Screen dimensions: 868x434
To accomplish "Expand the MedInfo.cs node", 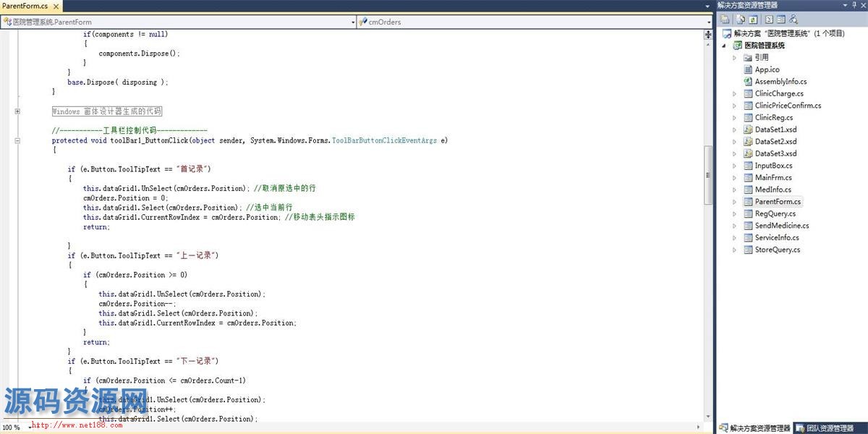I will point(734,190).
